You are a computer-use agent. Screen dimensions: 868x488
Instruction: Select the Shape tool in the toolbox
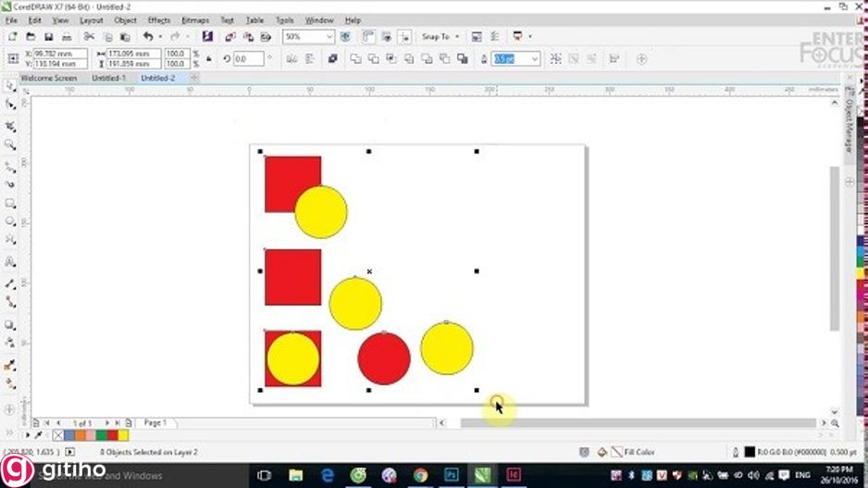[10, 104]
